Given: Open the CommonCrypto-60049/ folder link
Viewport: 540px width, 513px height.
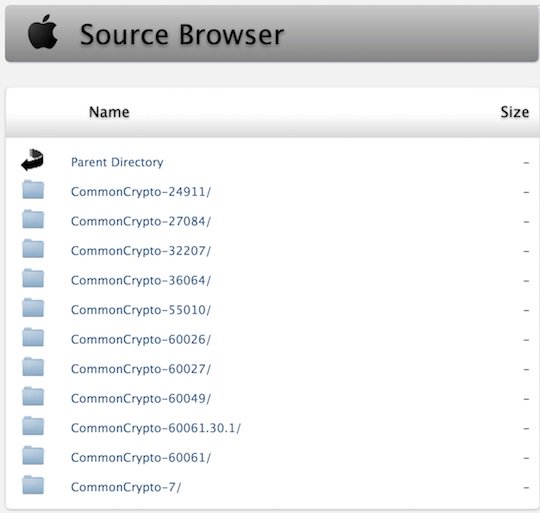Looking at the screenshot, I should click(141, 399).
